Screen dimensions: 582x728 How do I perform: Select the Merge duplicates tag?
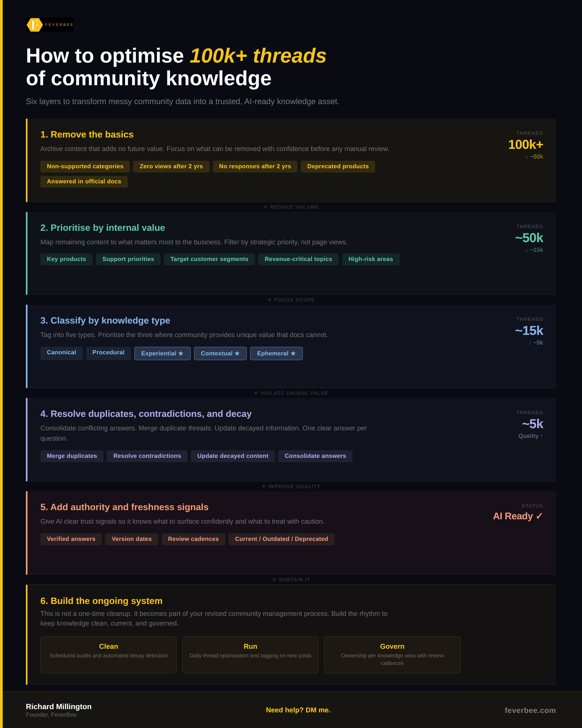[x=72, y=456]
